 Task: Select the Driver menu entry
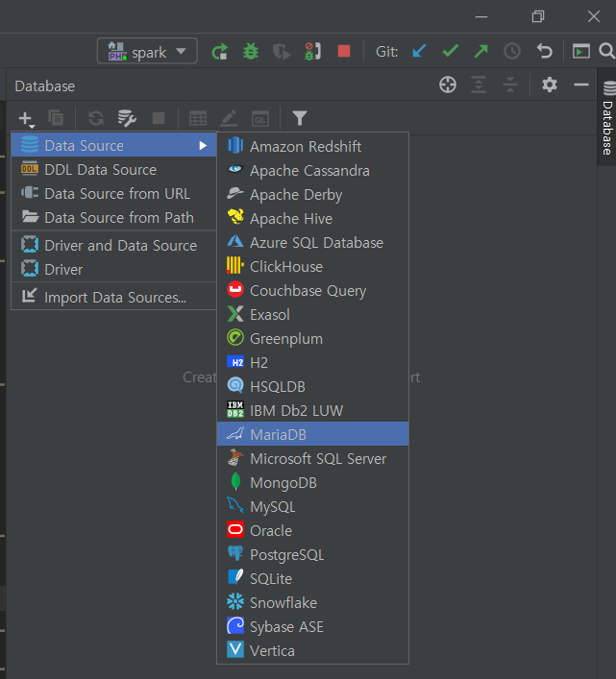(113, 269)
